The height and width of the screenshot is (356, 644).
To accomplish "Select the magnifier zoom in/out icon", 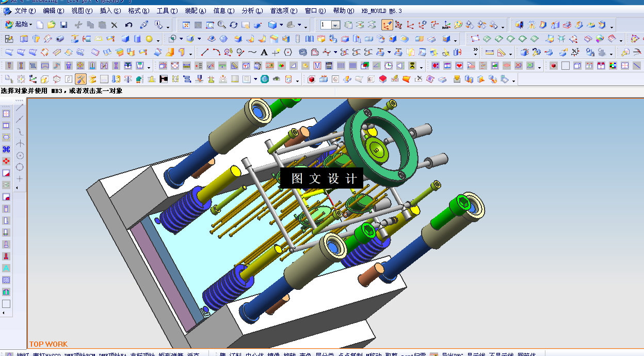I will pyautogui.click(x=222, y=25).
